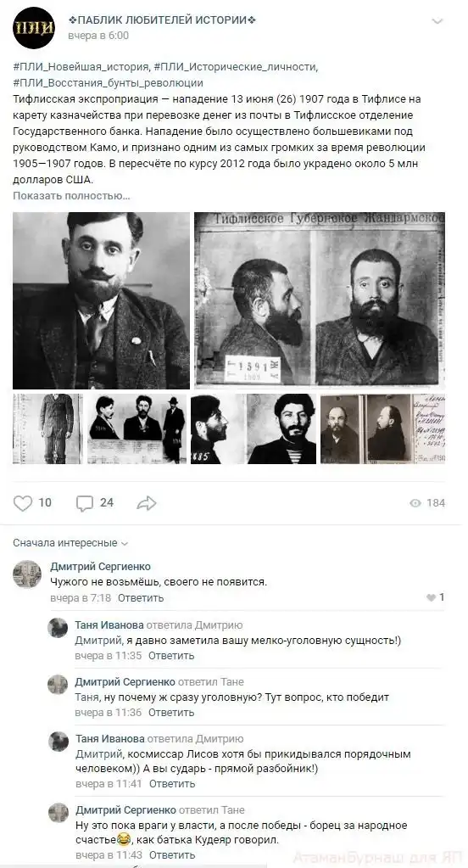Open Таня Иванова's avatar at 11:41 reply
Image resolution: width=468 pixels, height=868 pixels.
tap(58, 742)
